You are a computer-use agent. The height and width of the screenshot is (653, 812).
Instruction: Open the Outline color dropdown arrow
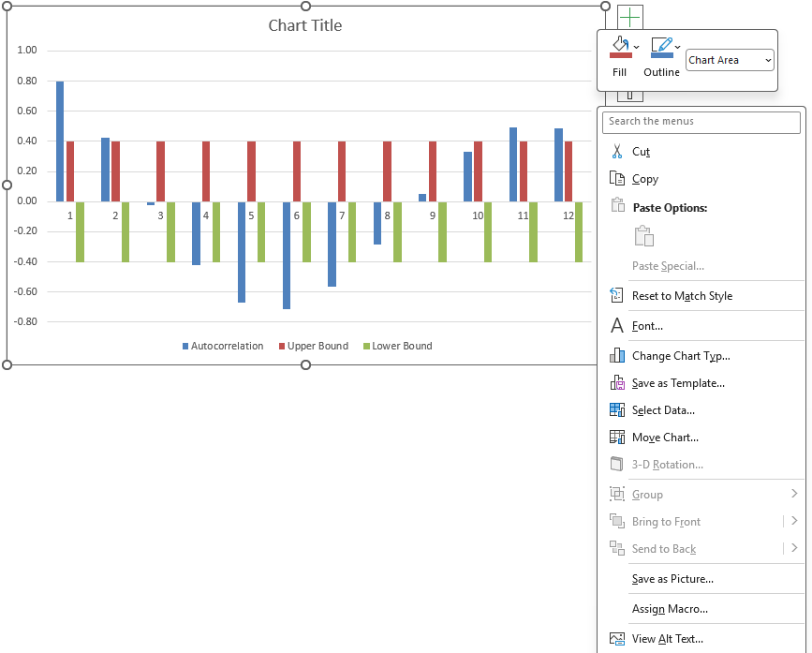[x=677, y=47]
